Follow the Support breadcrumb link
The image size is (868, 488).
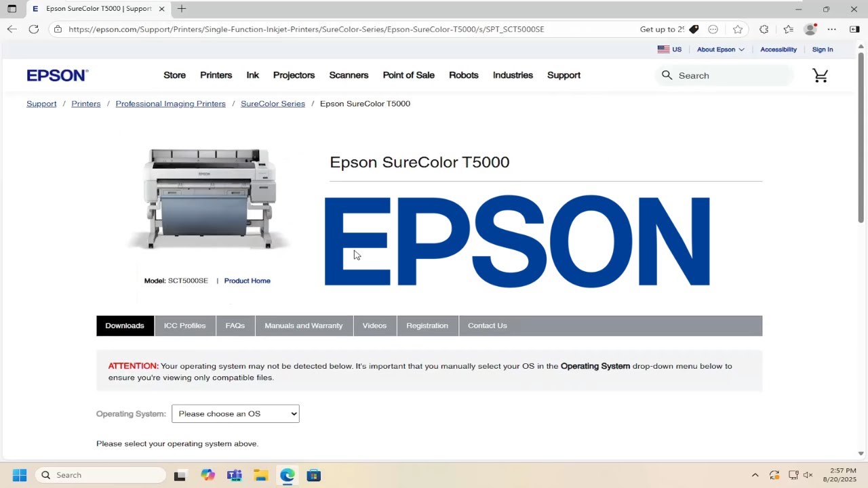coord(41,104)
